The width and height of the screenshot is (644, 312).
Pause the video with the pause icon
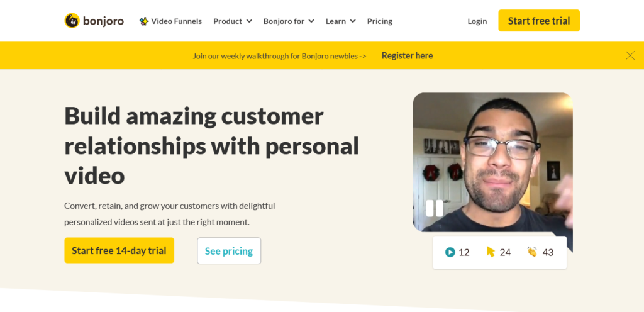click(435, 208)
